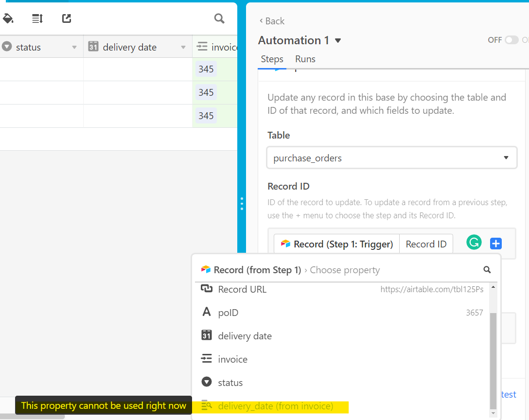Select the poID property

[x=342, y=313]
